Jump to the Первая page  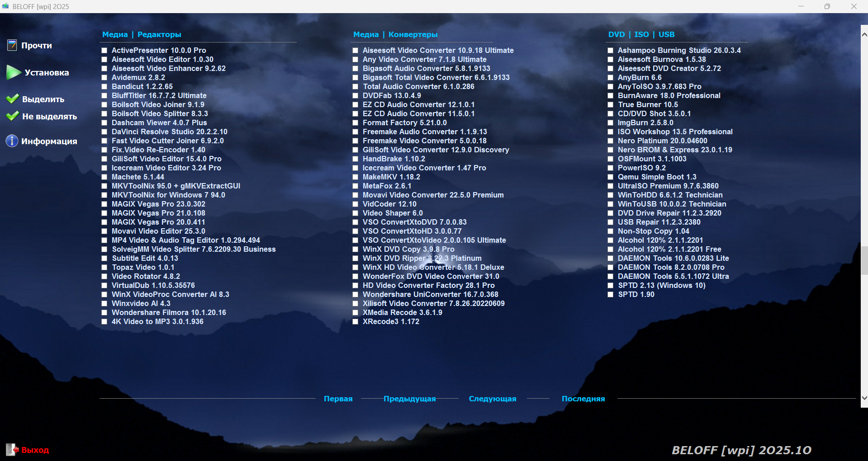tap(338, 399)
